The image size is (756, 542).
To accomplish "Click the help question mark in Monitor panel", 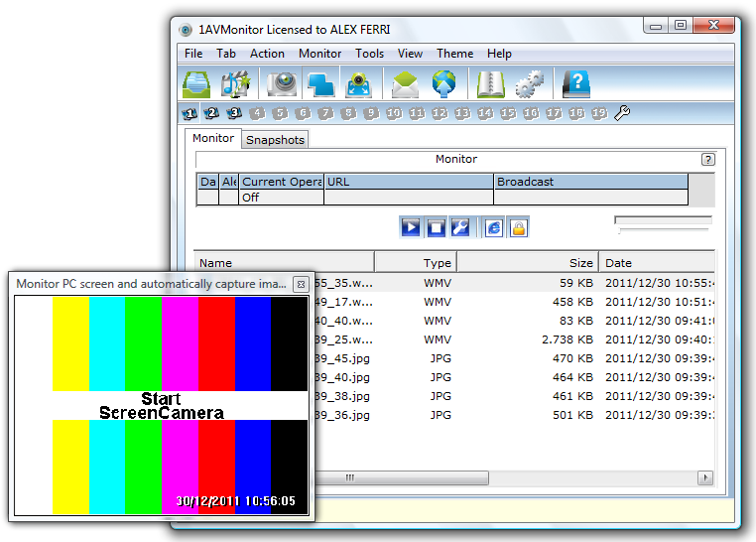I will [x=707, y=159].
